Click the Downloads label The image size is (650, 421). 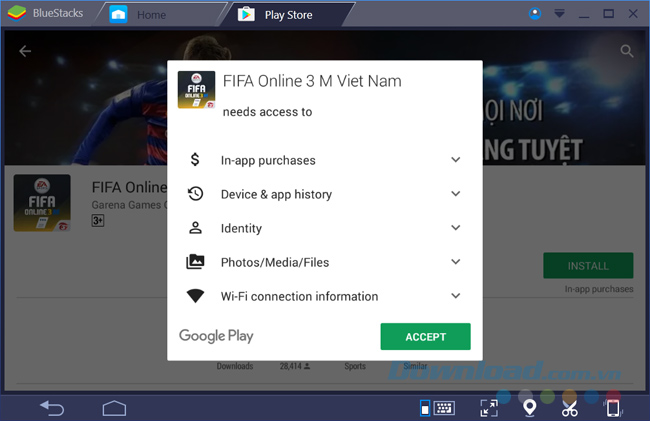tap(235, 366)
